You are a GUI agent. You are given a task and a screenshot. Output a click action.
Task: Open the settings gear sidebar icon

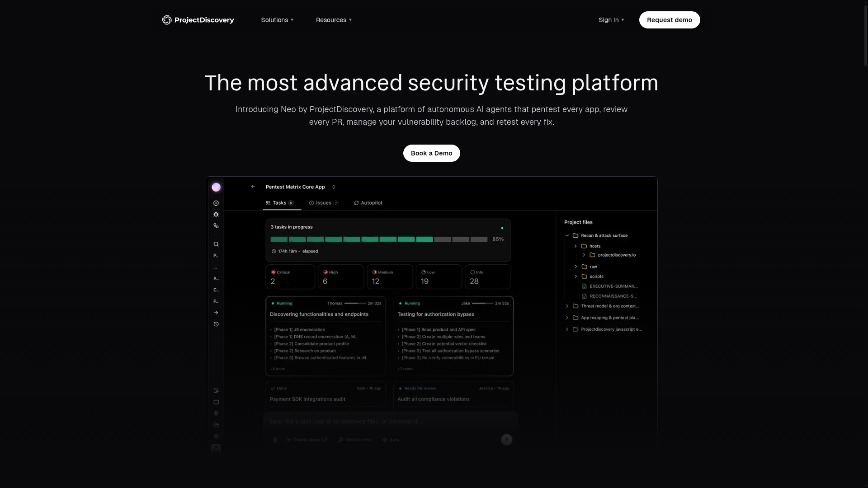pyautogui.click(x=216, y=436)
